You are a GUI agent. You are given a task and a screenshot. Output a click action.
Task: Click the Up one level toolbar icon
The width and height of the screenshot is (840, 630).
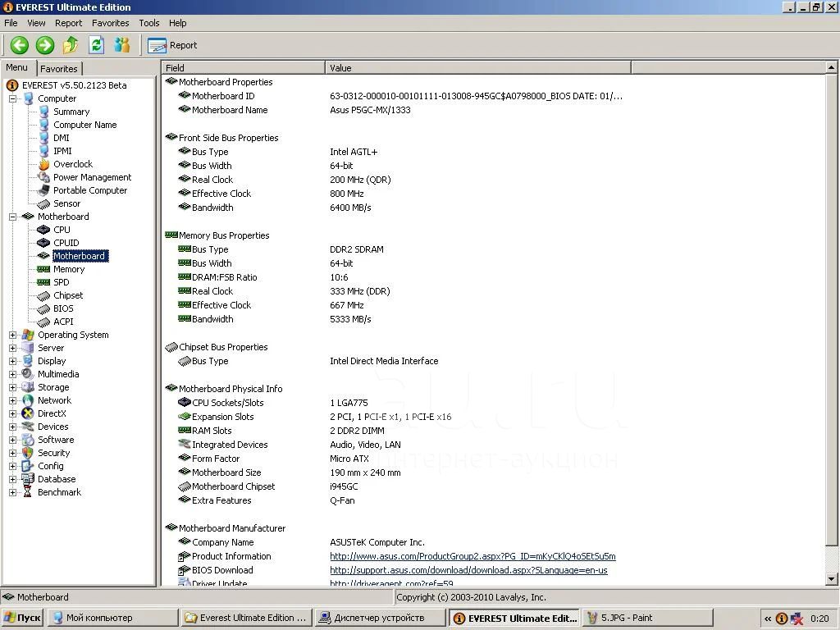pos(71,45)
